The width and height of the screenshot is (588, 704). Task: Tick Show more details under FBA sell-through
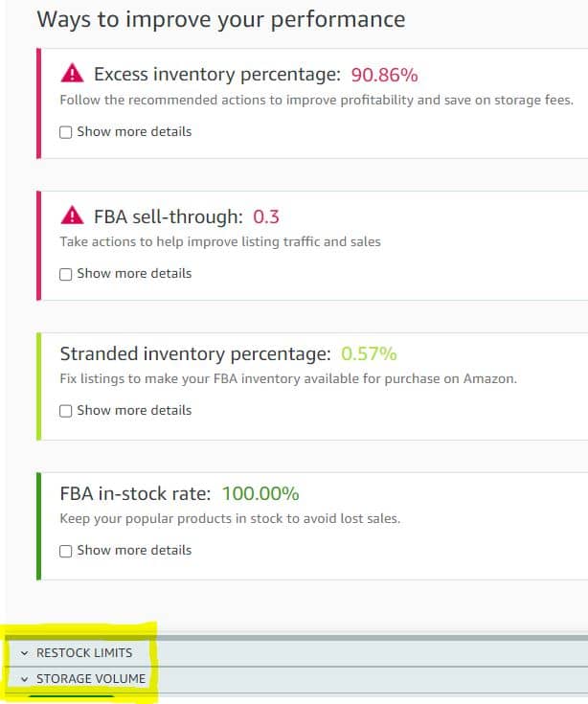65,274
